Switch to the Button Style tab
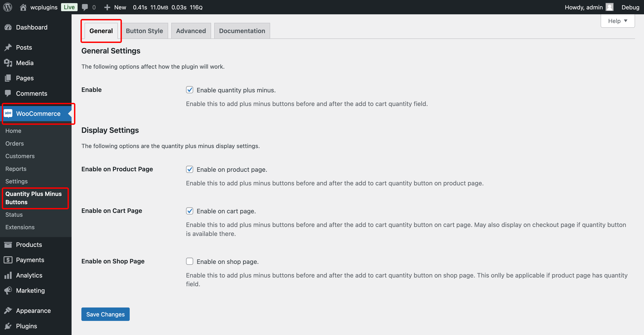The width and height of the screenshot is (644, 335). 144,30
